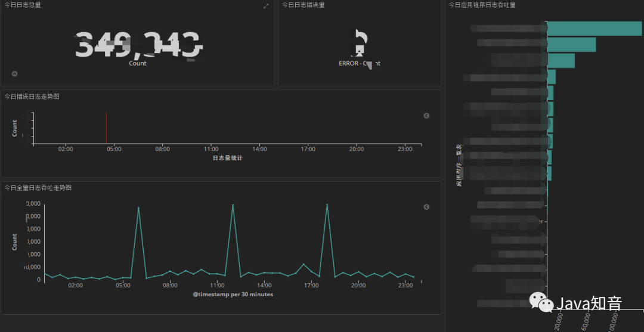Select the red error bar near 05:00
Image resolution: width=644 pixels, height=332 pixels.
[x=106, y=128]
